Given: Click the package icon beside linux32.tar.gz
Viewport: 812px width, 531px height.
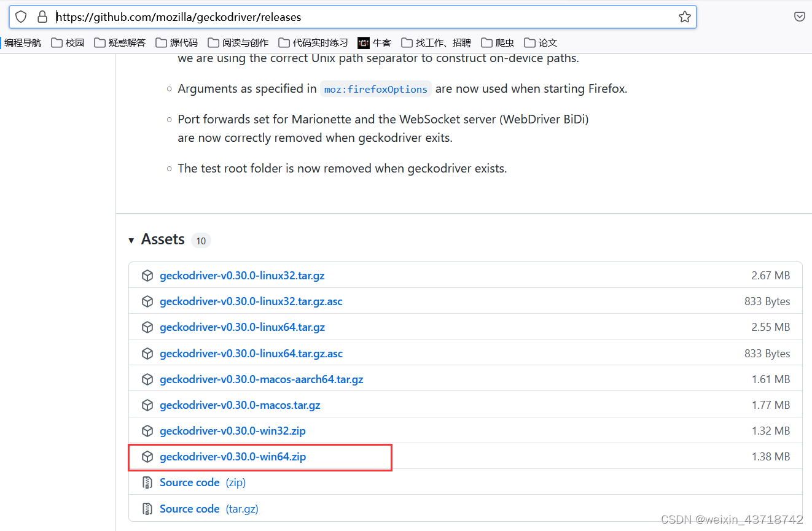Looking at the screenshot, I should click(147, 276).
